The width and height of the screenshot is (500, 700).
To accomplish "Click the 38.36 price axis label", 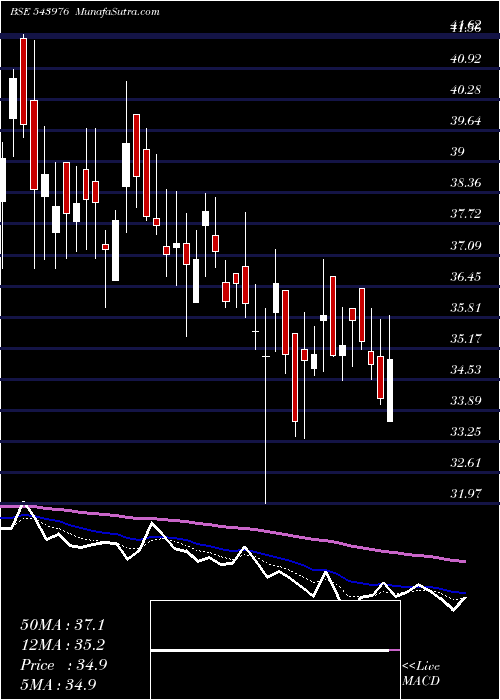I will click(x=466, y=183).
